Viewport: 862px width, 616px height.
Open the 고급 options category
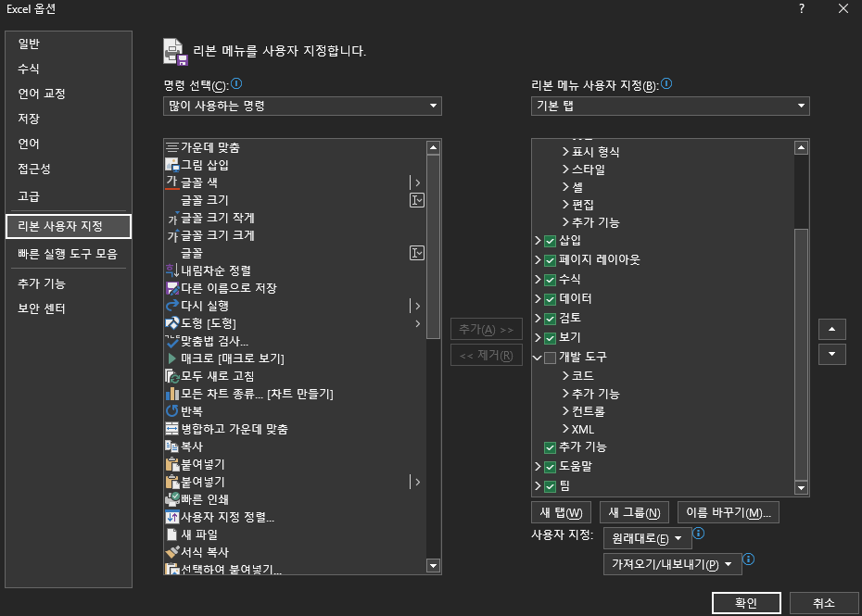pyautogui.click(x=69, y=196)
